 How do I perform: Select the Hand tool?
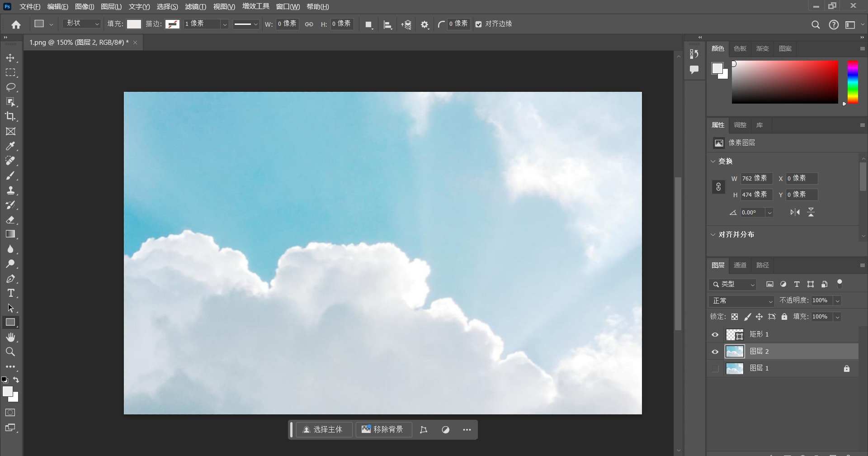[x=10, y=337]
